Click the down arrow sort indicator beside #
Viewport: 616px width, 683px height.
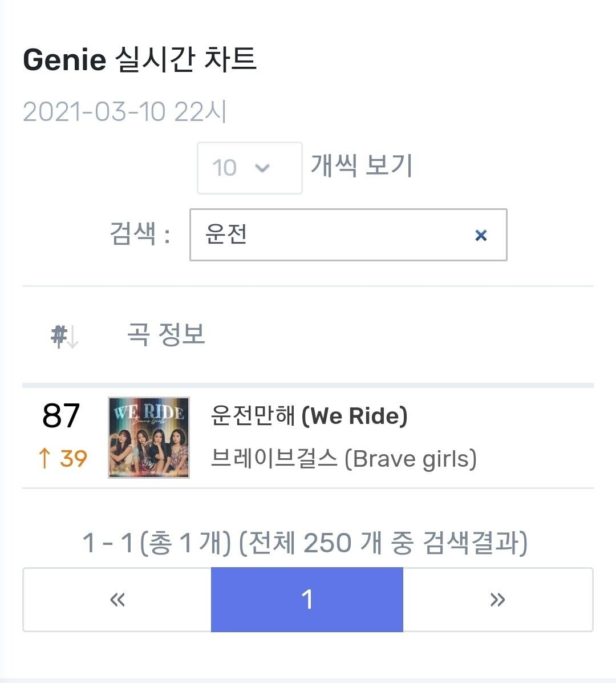(x=73, y=337)
